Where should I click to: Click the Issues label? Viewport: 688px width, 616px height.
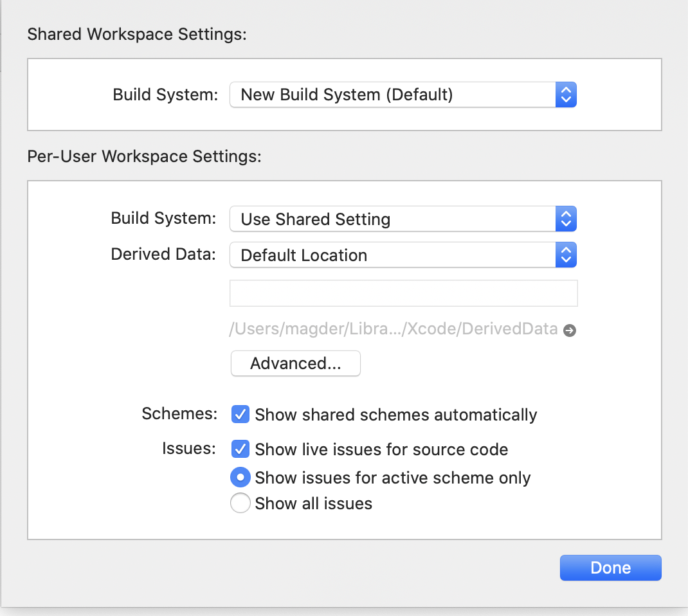click(188, 449)
